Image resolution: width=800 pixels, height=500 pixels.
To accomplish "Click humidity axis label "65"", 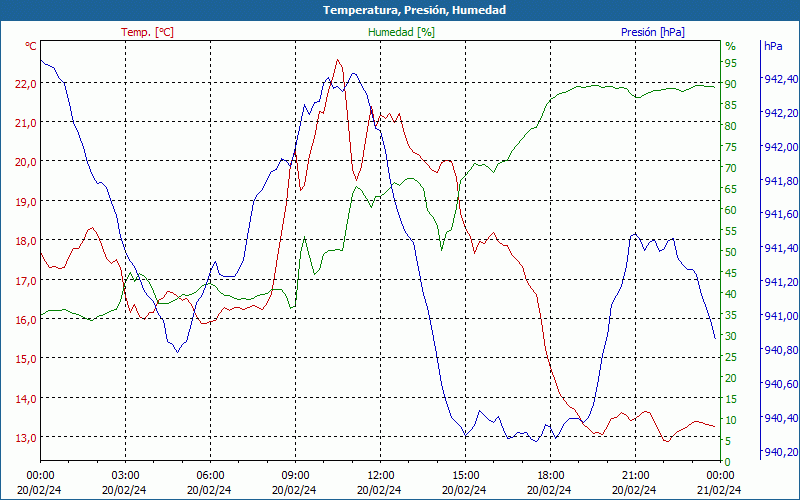I will [731, 189].
